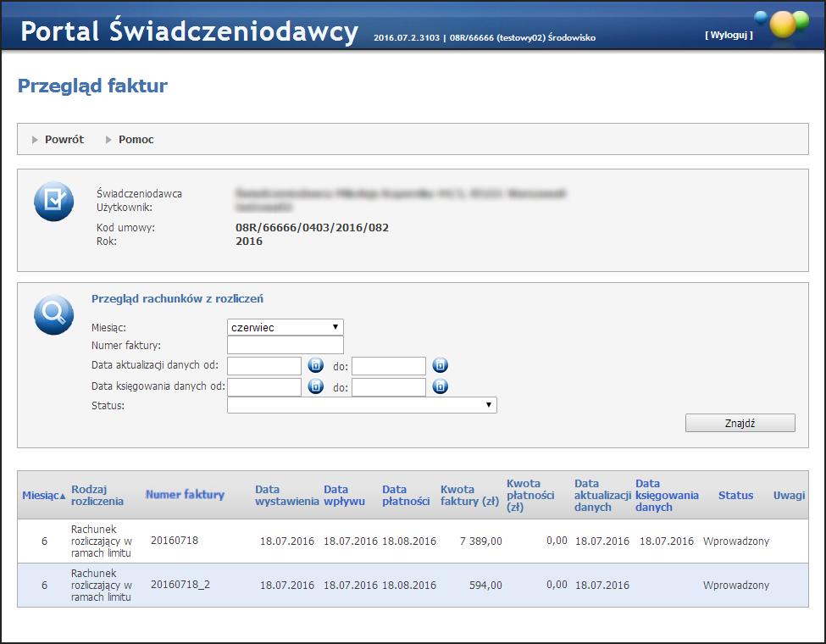Click Przegląd rachunków z rozliczeń heading

tap(178, 299)
